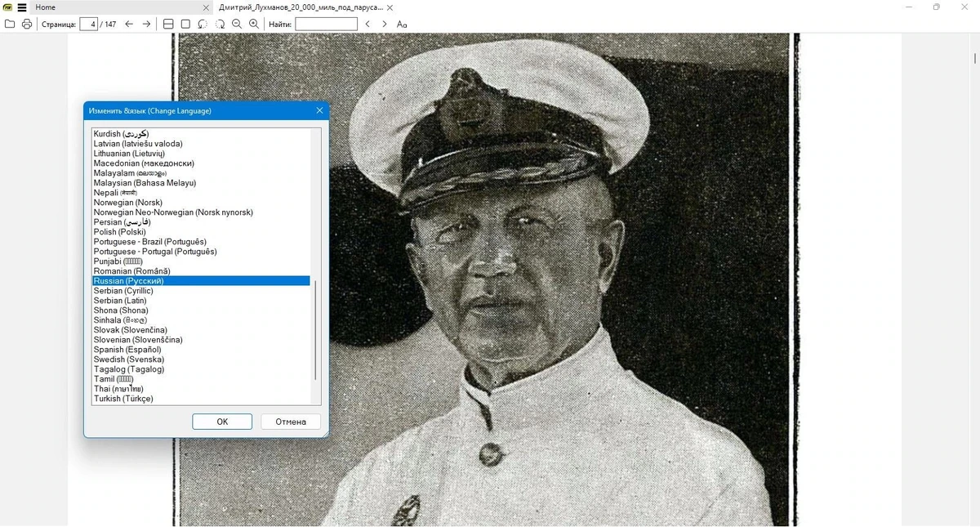Select Kurdish in language list
The image size is (980, 527).
click(x=201, y=134)
